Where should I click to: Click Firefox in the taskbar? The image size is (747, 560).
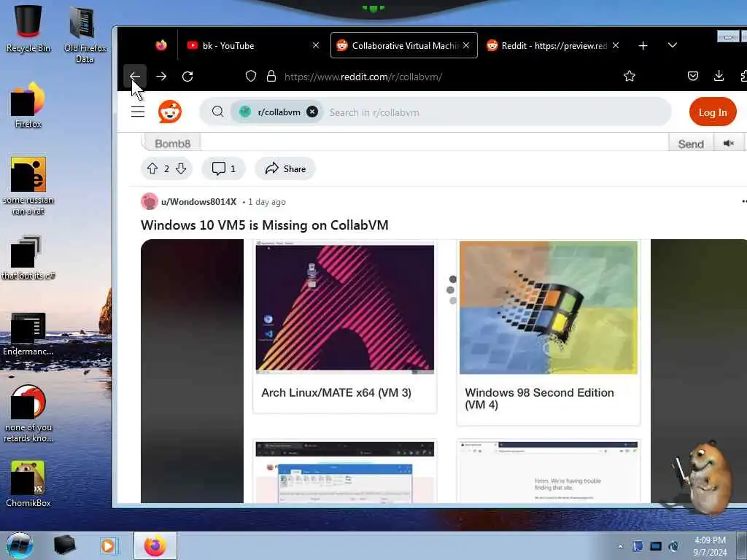155,545
